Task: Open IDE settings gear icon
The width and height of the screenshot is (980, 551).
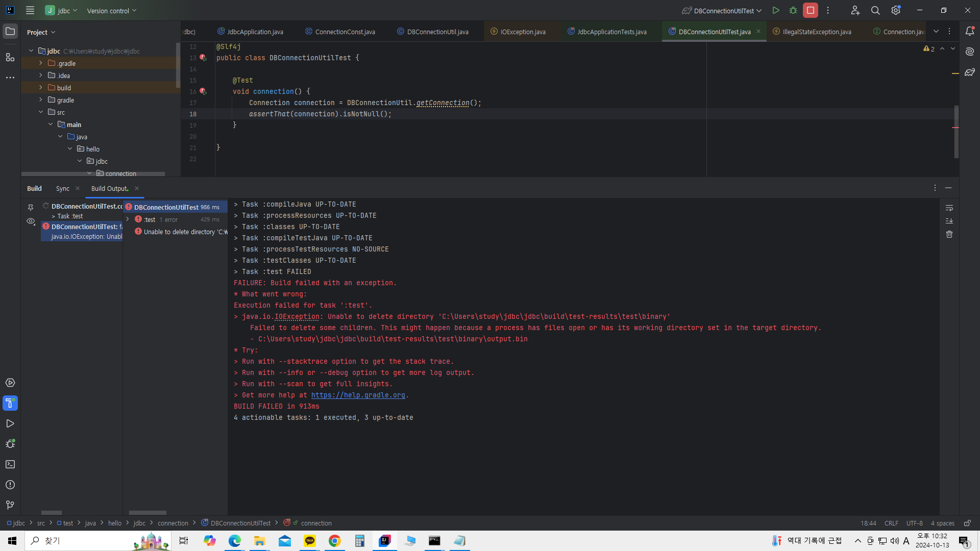Action: 896,10
